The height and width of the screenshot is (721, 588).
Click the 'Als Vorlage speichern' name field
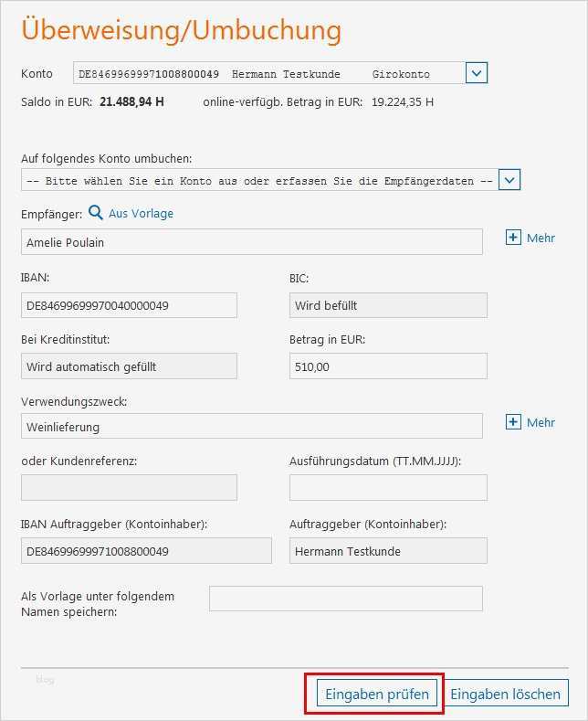pos(345,599)
